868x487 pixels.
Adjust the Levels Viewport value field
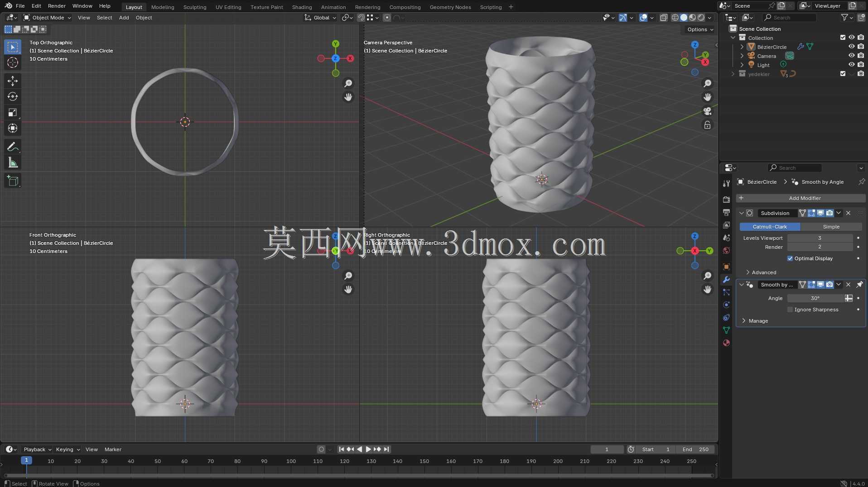(820, 238)
